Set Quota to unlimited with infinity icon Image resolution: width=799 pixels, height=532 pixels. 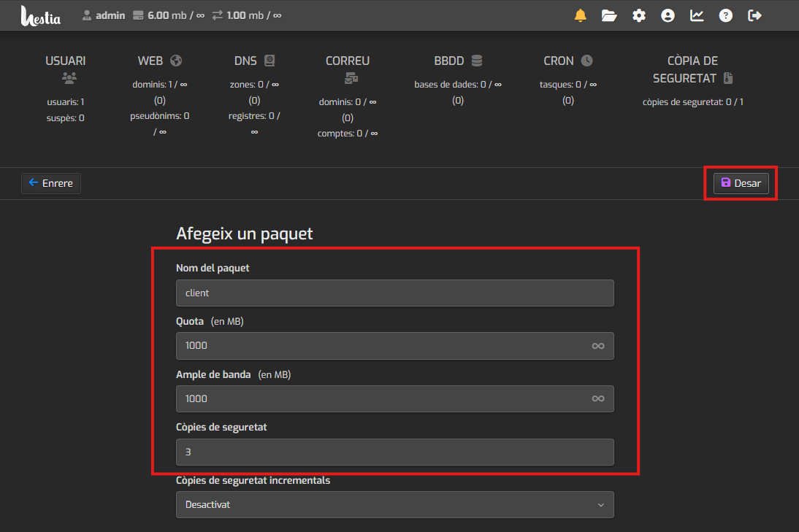(x=597, y=346)
